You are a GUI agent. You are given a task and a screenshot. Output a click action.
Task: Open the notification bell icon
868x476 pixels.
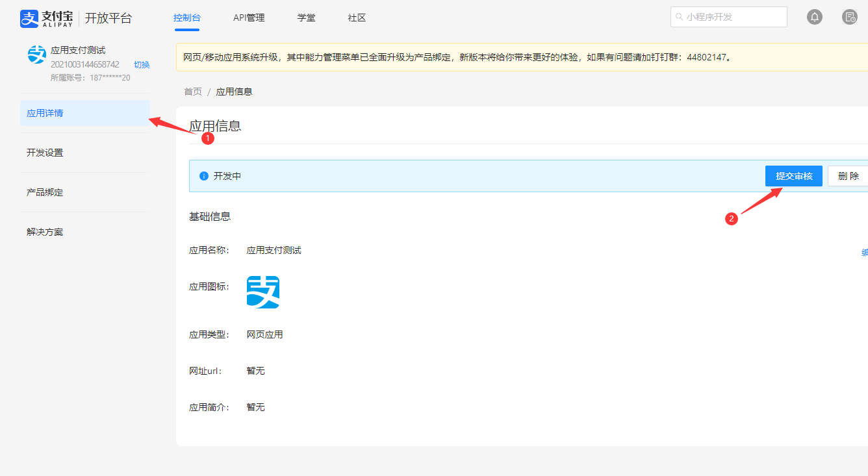814,18
